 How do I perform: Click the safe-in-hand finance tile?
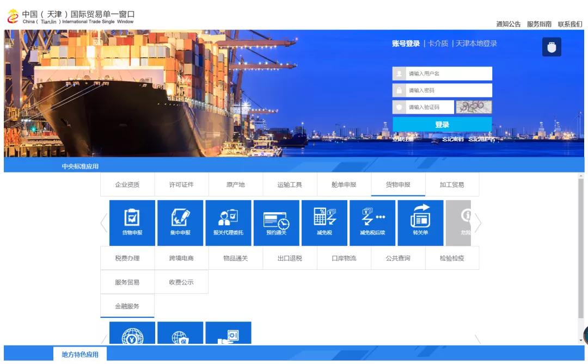click(228, 332)
